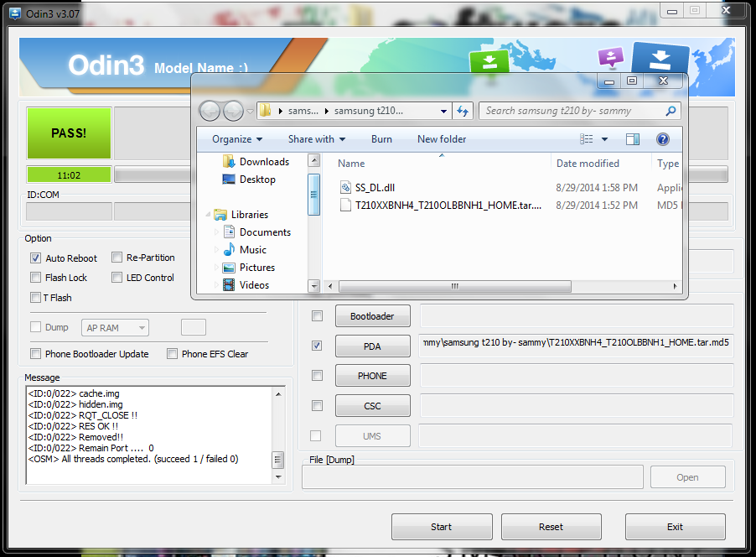756x557 pixels.
Task: Click the Reset button in Odin3
Action: pos(551,527)
